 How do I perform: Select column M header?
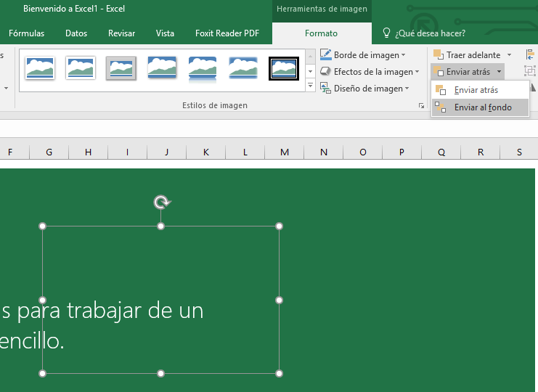tap(285, 152)
